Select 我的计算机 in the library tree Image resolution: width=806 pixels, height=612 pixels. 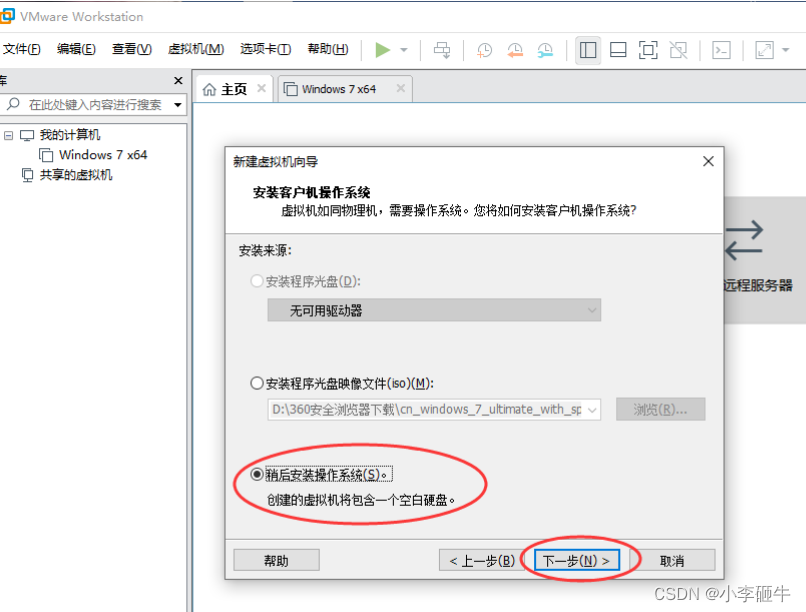click(x=70, y=135)
